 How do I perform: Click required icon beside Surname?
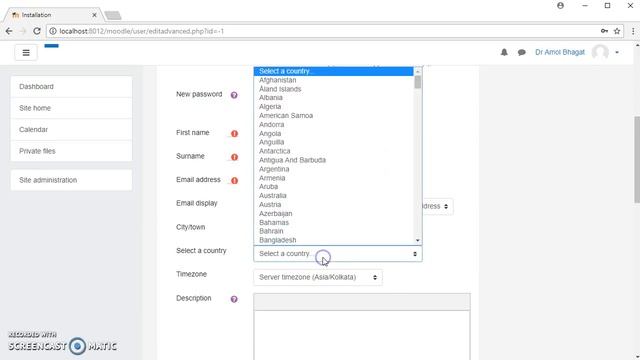tap(234, 157)
